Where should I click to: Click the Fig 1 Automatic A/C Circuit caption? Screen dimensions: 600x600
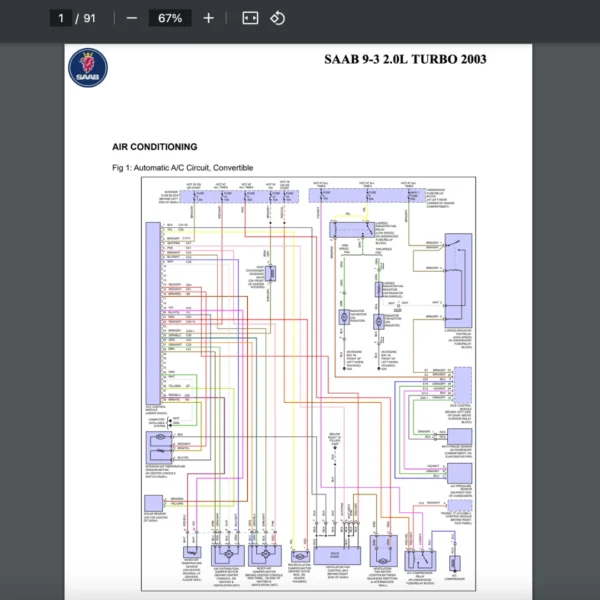click(x=183, y=168)
